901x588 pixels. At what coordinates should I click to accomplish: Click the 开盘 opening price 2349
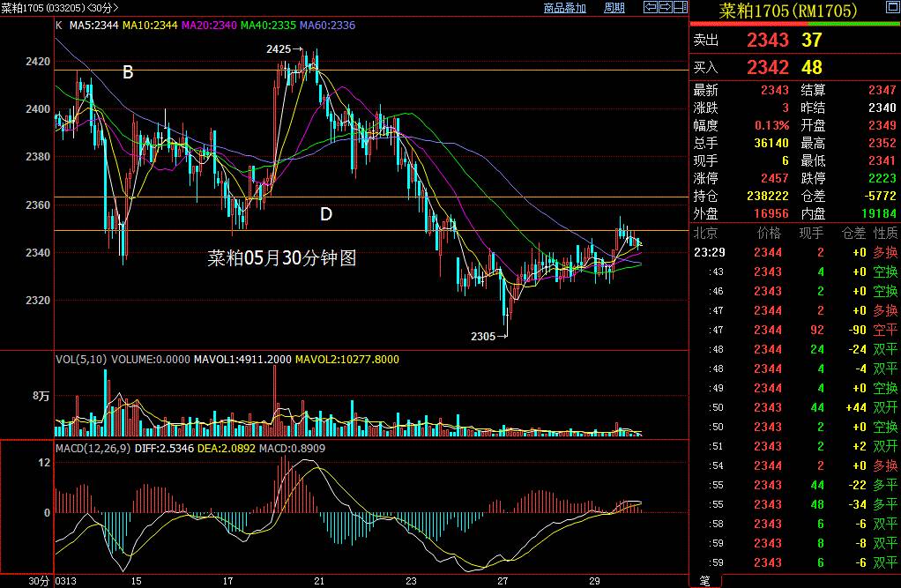(x=882, y=125)
